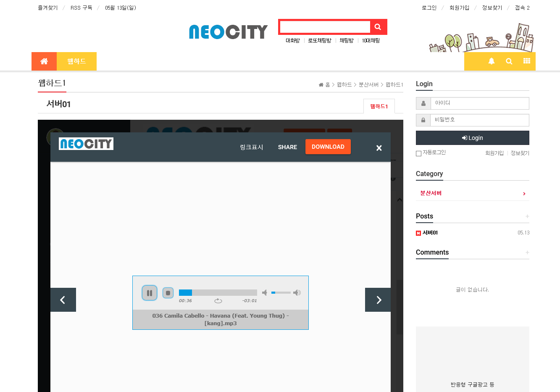Open the 웹하드 menu tab
Image resolution: width=560 pixels, height=392 pixels.
[76, 61]
